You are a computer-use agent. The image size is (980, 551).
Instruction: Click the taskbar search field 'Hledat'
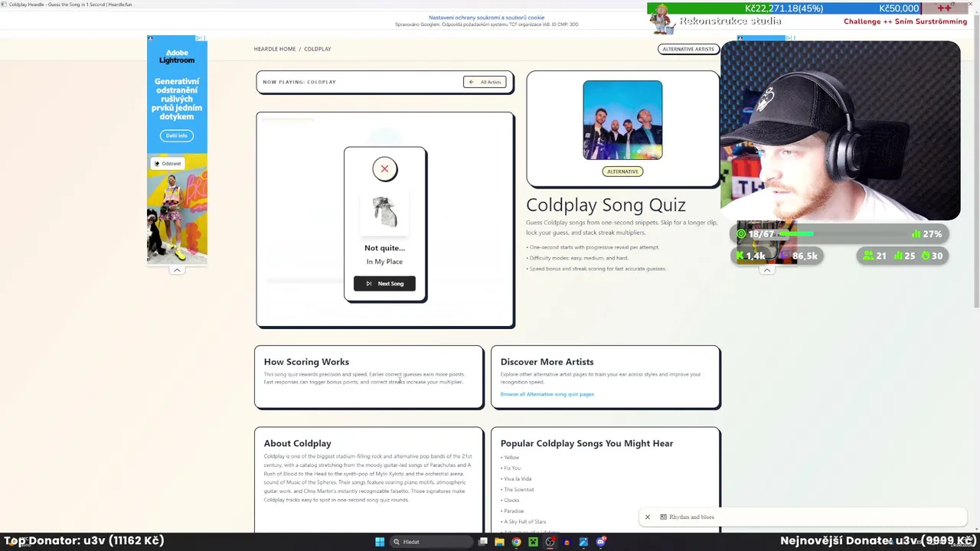(430, 542)
